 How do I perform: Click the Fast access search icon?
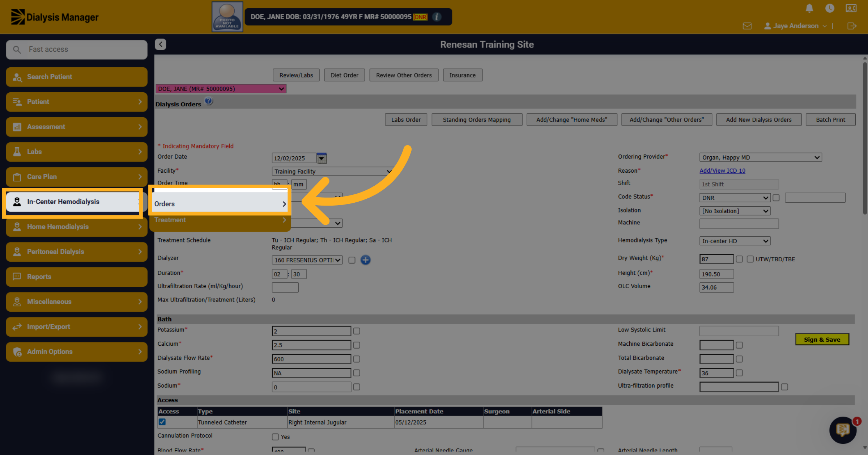point(17,49)
